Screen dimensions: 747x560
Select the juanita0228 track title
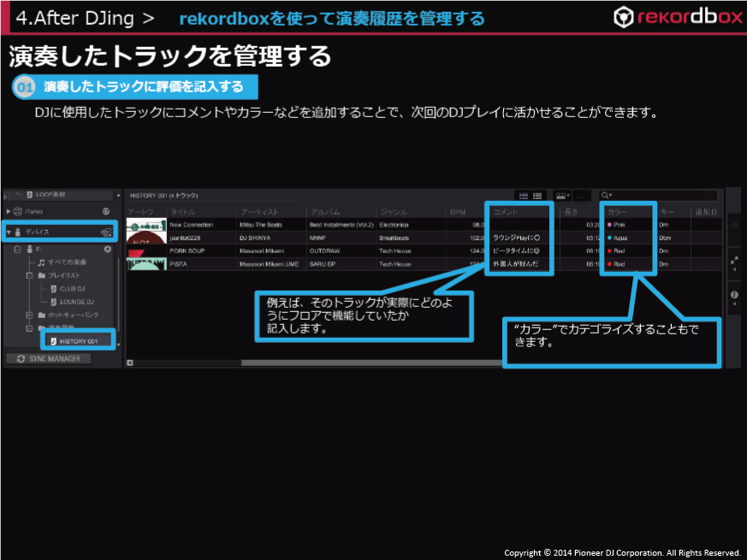coord(185,238)
